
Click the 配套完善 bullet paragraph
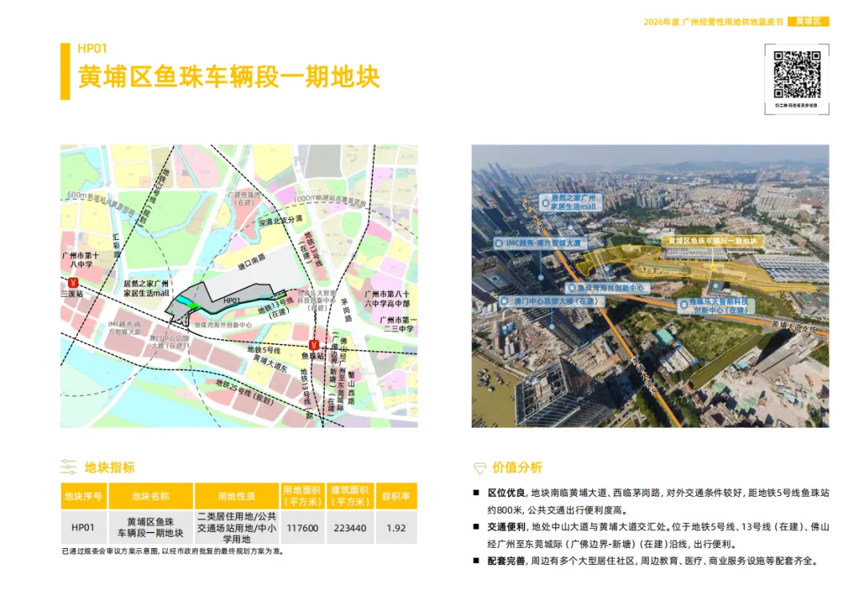[x=652, y=561]
